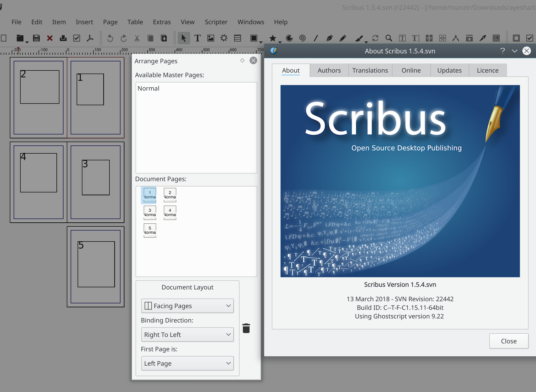The width and height of the screenshot is (536, 392).
Task: Select the Eye Dropper tool
Action: tap(483, 38)
